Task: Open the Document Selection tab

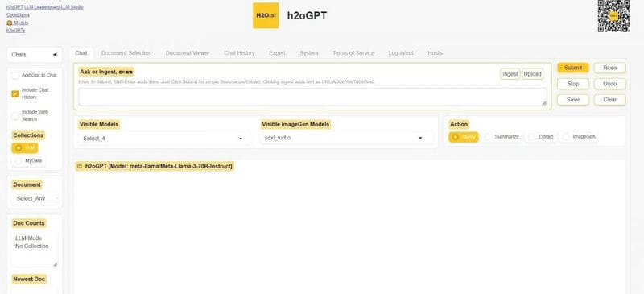Action: (x=126, y=53)
